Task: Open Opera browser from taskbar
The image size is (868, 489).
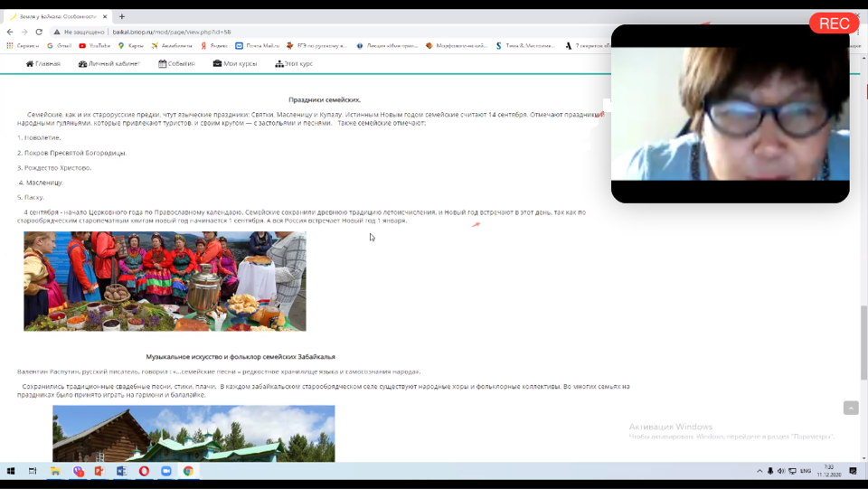Action: (x=144, y=471)
